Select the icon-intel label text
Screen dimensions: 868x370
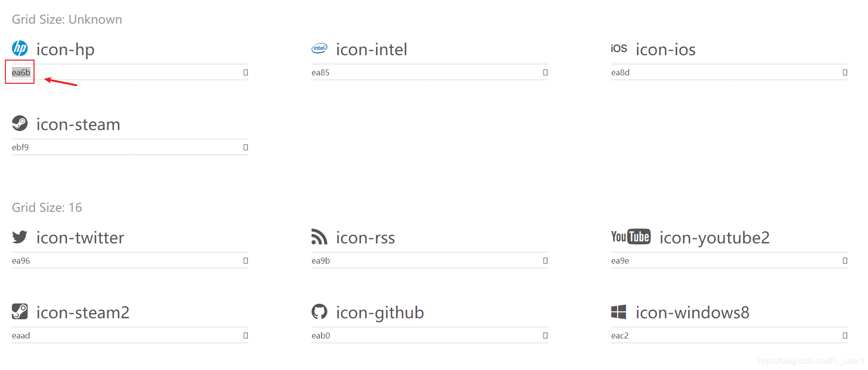pos(372,50)
